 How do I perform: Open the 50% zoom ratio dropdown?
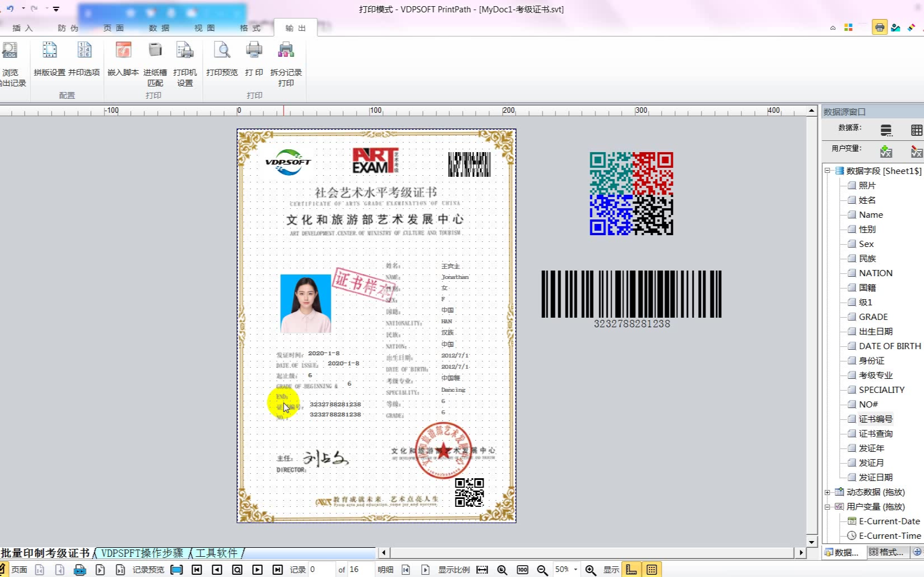tap(576, 570)
